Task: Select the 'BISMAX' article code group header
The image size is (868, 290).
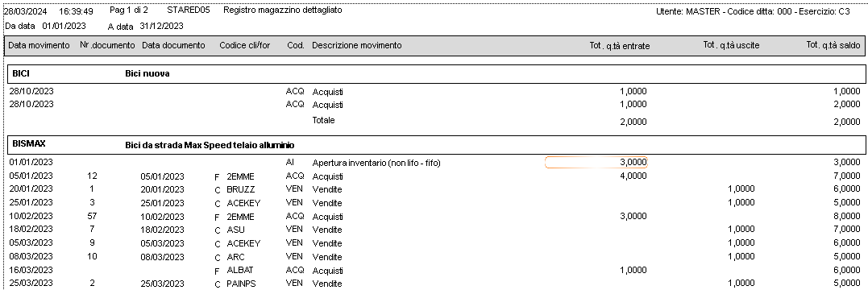Action: pos(29,143)
